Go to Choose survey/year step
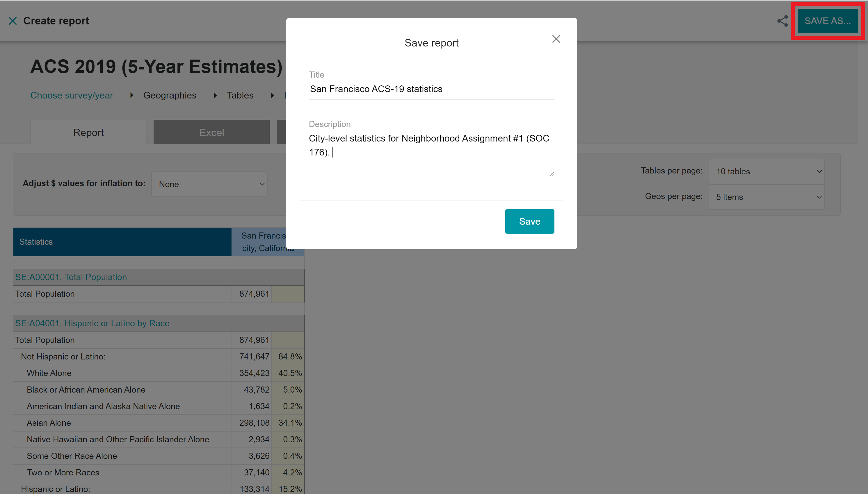Screen dimensions: 868x494 click(x=72, y=95)
